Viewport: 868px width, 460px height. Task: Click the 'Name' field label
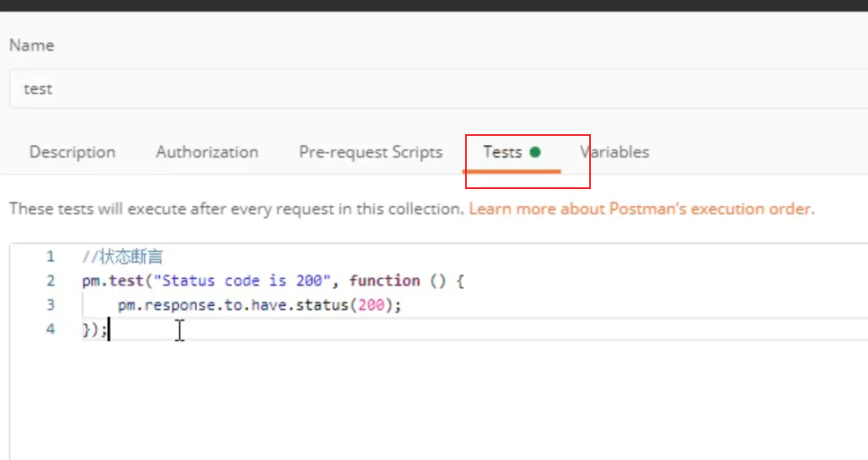(x=31, y=45)
